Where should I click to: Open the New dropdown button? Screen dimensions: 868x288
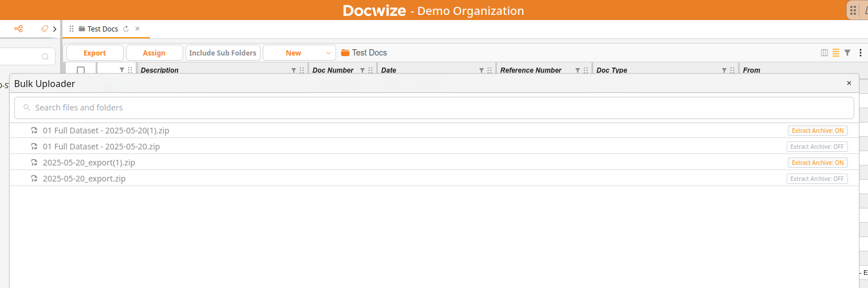299,53
